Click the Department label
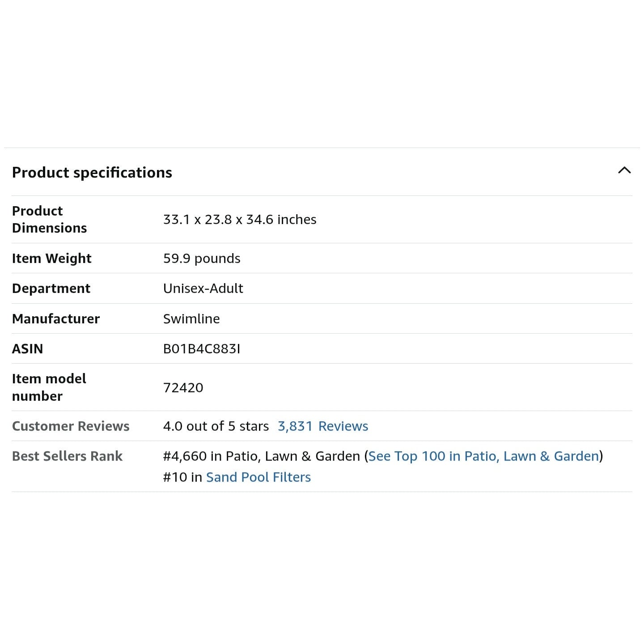 pos(51,288)
